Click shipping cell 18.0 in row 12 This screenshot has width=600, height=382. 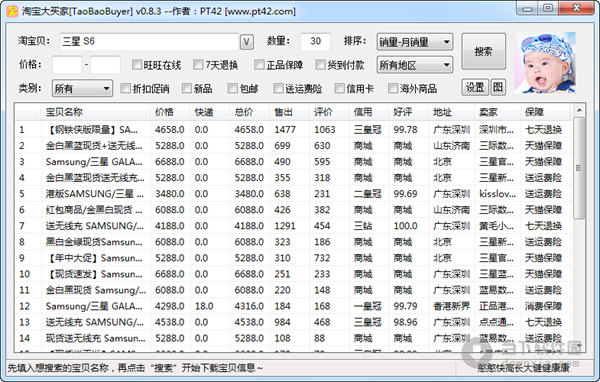coord(204,307)
